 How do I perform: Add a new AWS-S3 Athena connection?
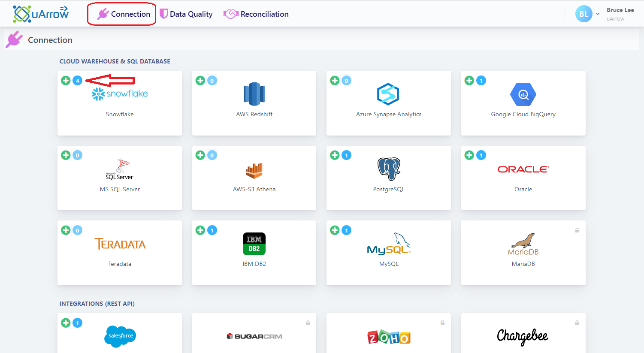pos(200,155)
